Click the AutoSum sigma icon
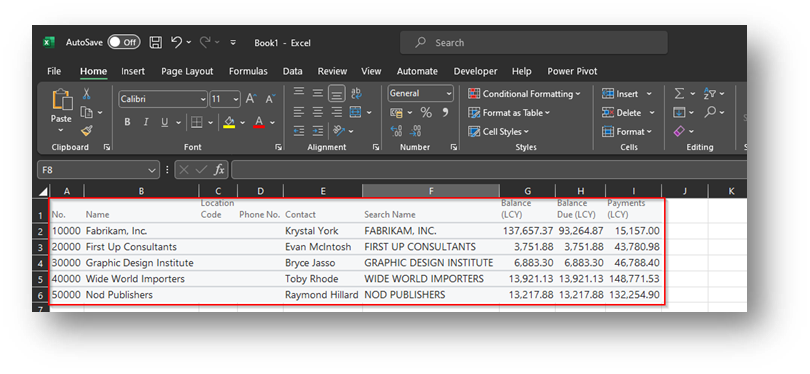Screen dimensions: 810x374 (679, 94)
